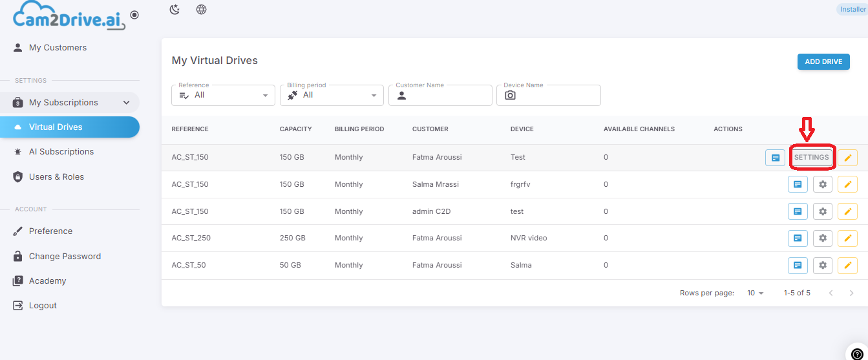Toggle dark mode moon icon

click(x=175, y=10)
